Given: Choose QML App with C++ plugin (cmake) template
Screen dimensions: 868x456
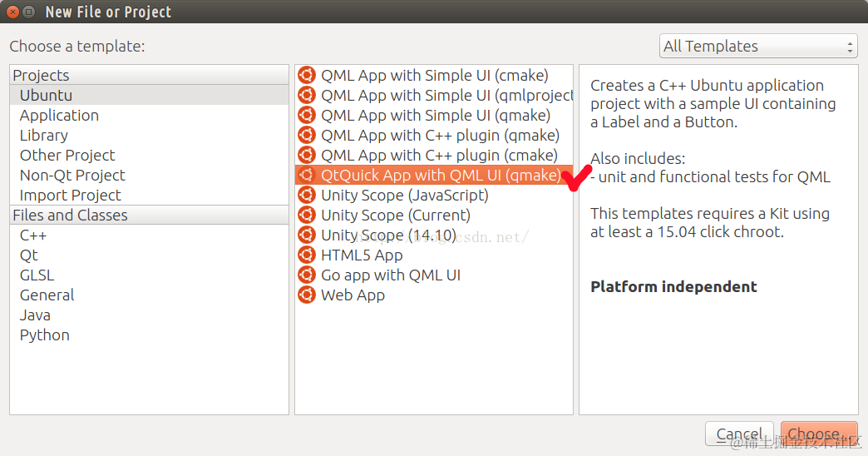Looking at the screenshot, I should (x=434, y=155).
